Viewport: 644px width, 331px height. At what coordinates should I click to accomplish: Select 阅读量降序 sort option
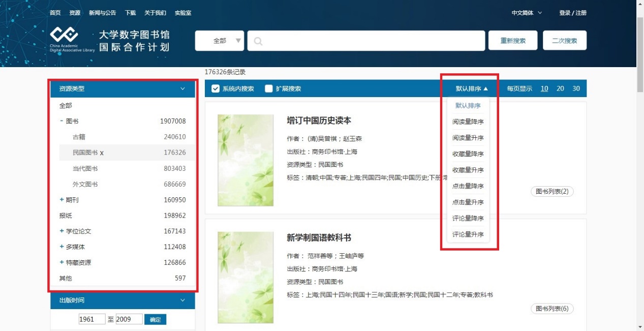[468, 122]
